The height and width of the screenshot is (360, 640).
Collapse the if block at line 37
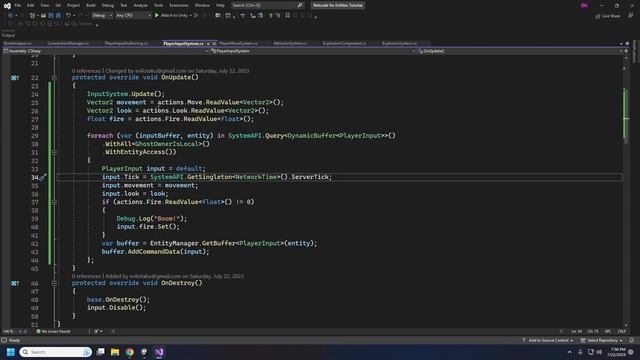pos(54,202)
